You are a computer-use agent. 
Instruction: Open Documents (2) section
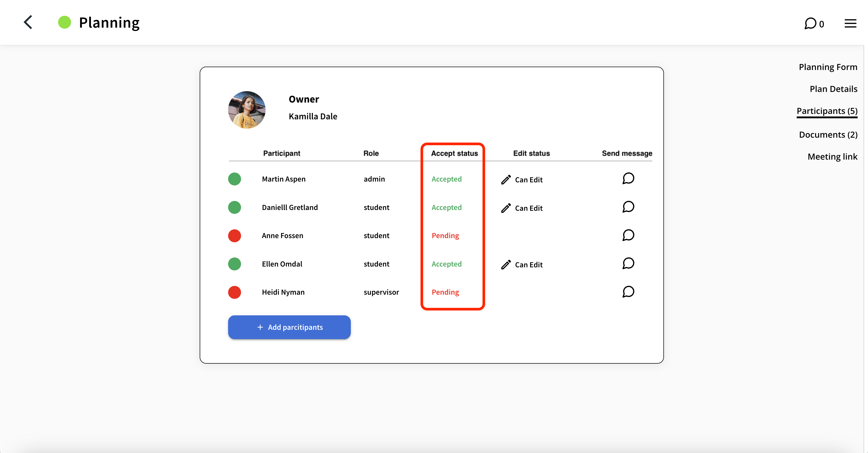click(828, 135)
